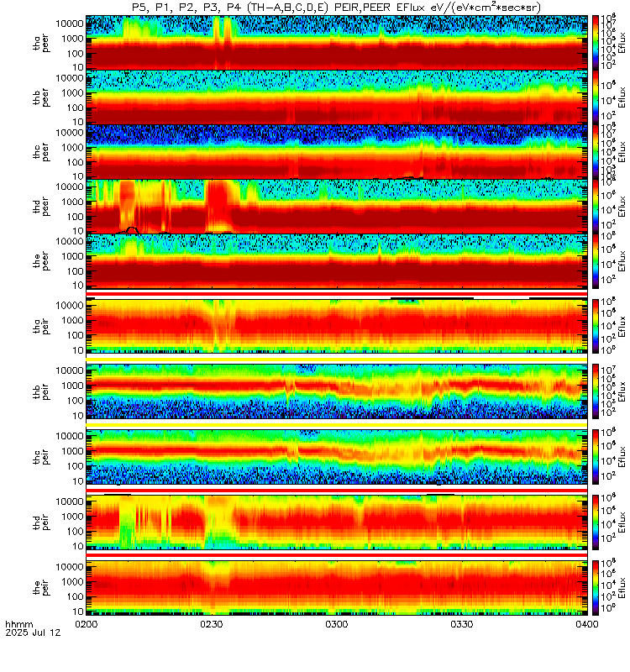630x672 pixels.
Task: Click the 0400 time axis label
Action: pos(586,624)
